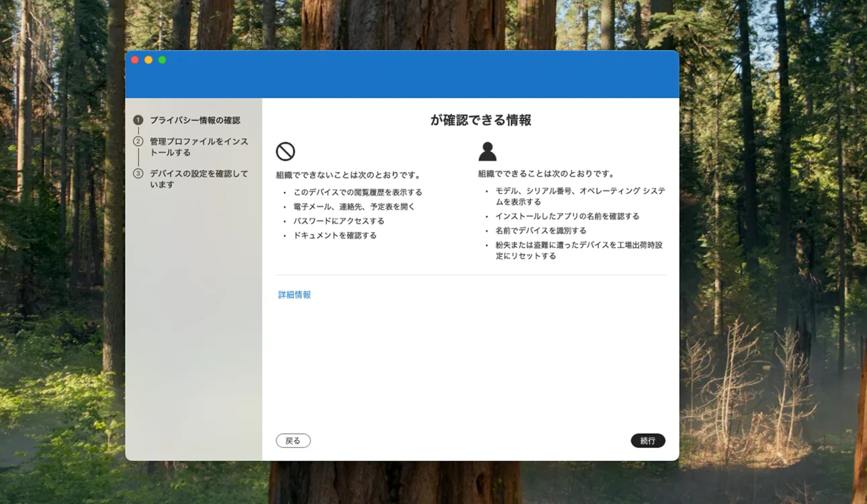The image size is (867, 504).
Task: Select step 1 プライバシー情報の確認
Action: click(194, 120)
